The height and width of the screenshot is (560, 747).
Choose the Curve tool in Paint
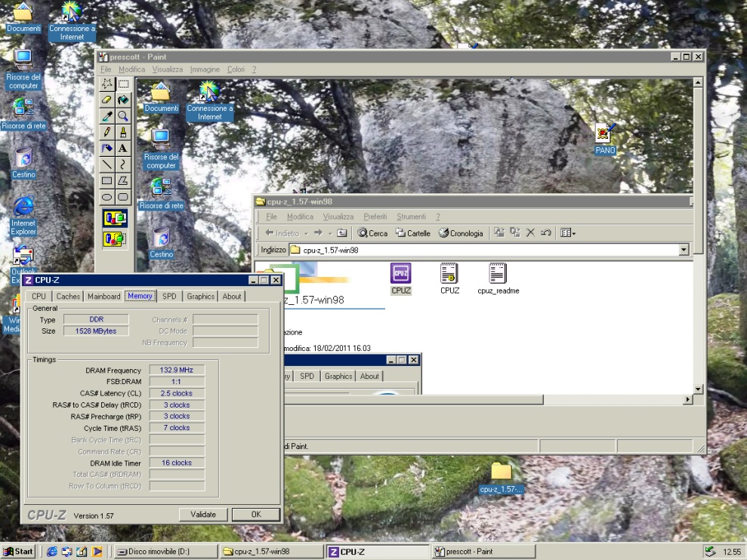coord(123,165)
